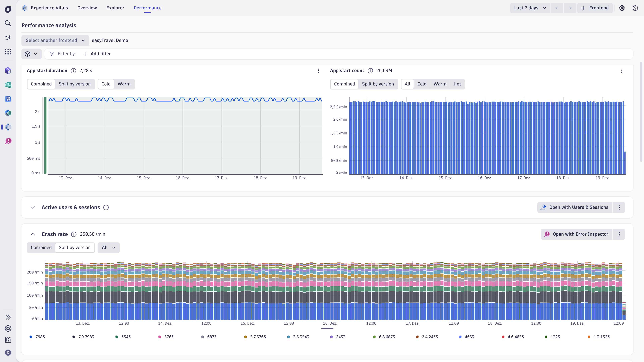644x362 pixels.
Task: Open the app launcher grid icon
Action: [x=8, y=51]
